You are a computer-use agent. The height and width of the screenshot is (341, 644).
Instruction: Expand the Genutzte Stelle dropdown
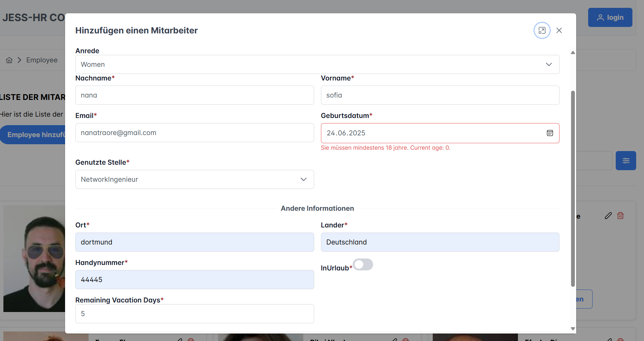[194, 179]
